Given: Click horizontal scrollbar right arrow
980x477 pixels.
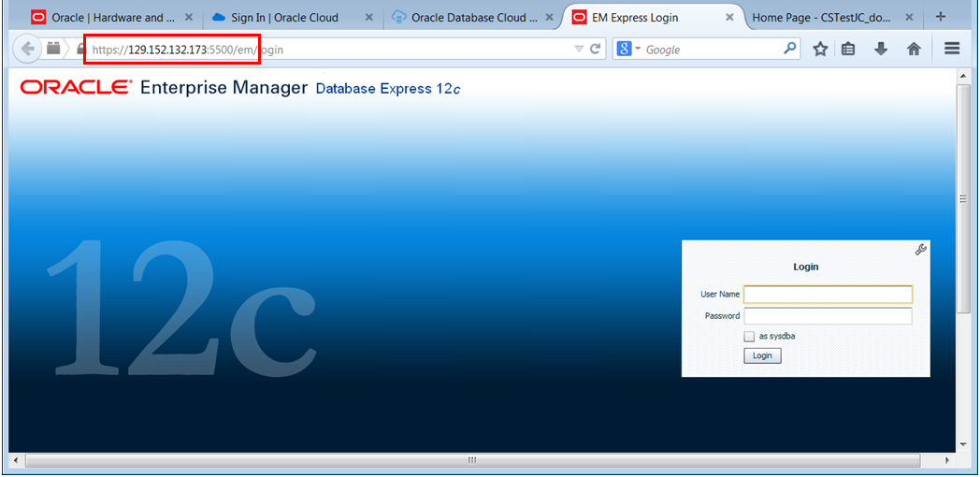Looking at the screenshot, I should 947,460.
